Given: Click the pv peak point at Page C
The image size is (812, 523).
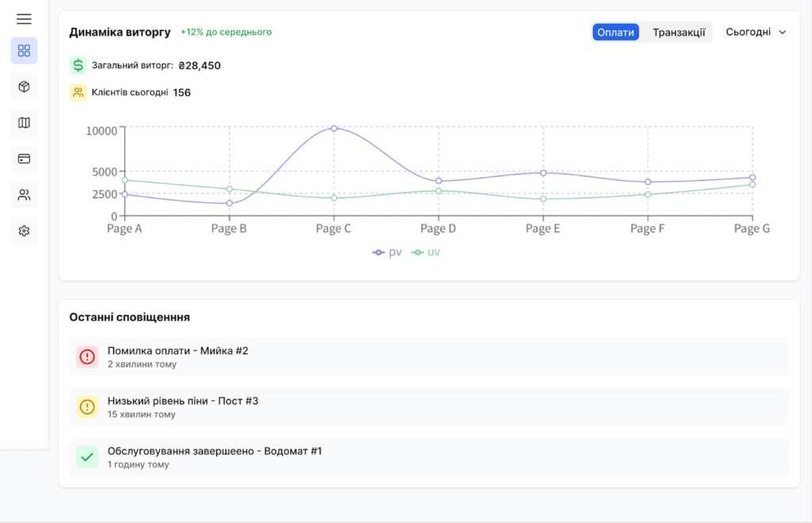Looking at the screenshot, I should point(334,128).
